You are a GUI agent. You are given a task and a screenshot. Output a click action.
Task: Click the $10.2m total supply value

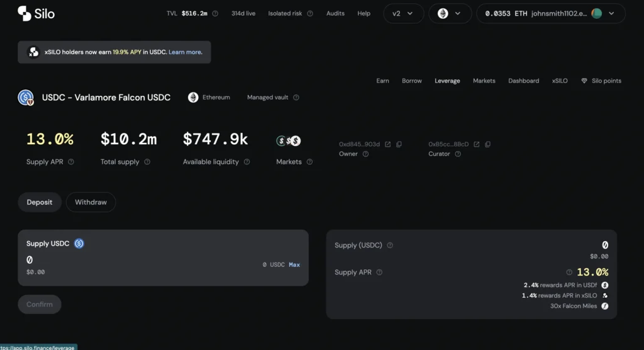(x=129, y=139)
